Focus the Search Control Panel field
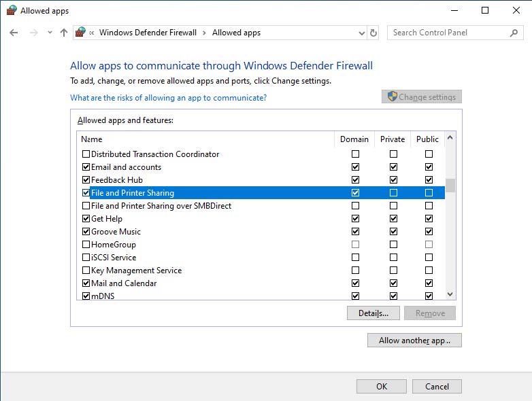This screenshot has height=401, width=532. tap(455, 33)
